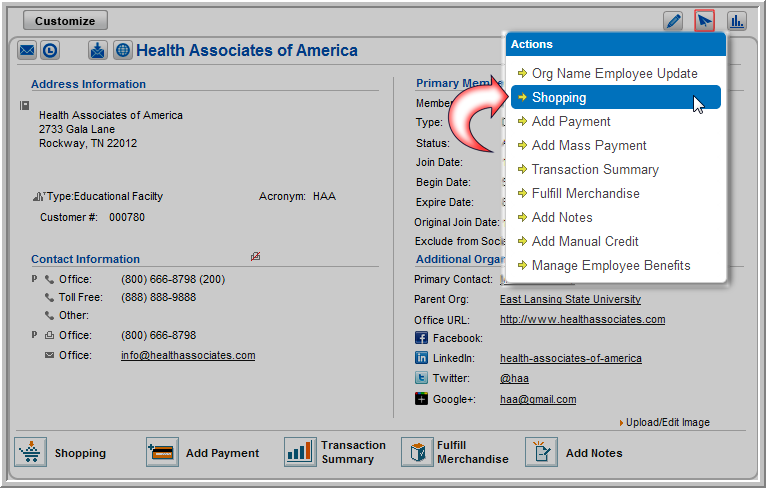
Task: Select Org Name Employee Update in Actions menu
Action: 616,73
